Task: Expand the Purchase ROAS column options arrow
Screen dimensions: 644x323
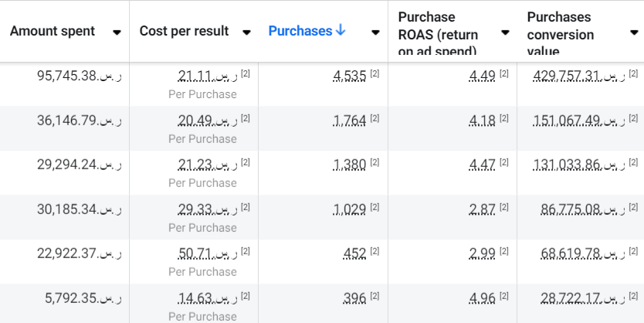Action: tap(505, 32)
